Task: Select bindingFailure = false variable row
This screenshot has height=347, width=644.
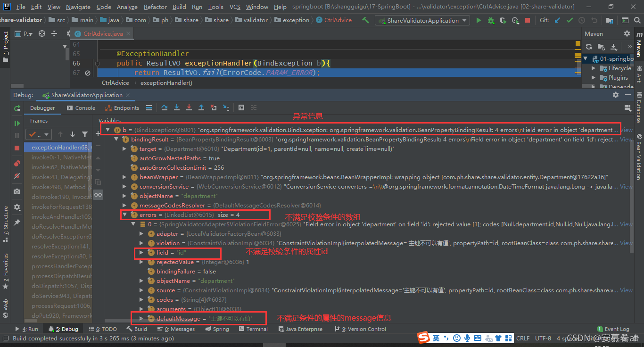Action: 182,271
